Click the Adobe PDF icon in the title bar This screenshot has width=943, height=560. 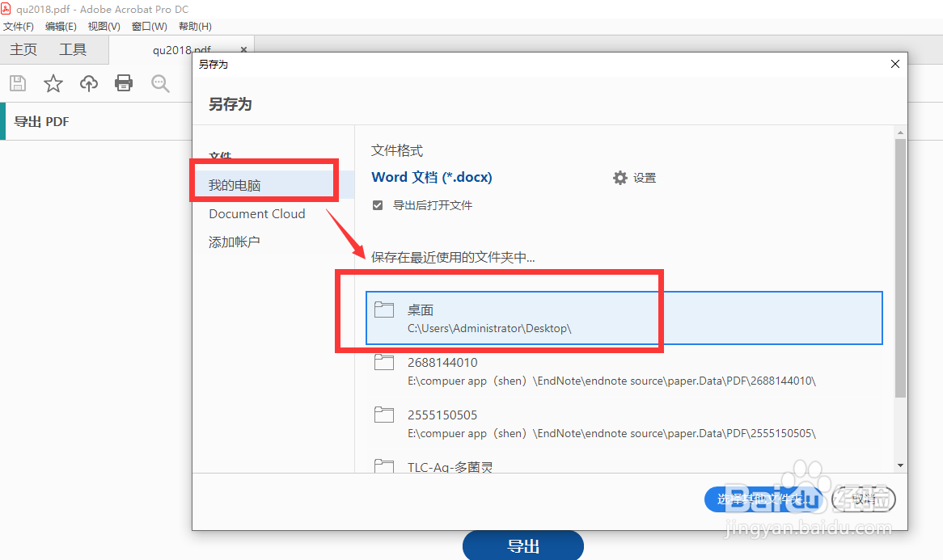[6, 8]
